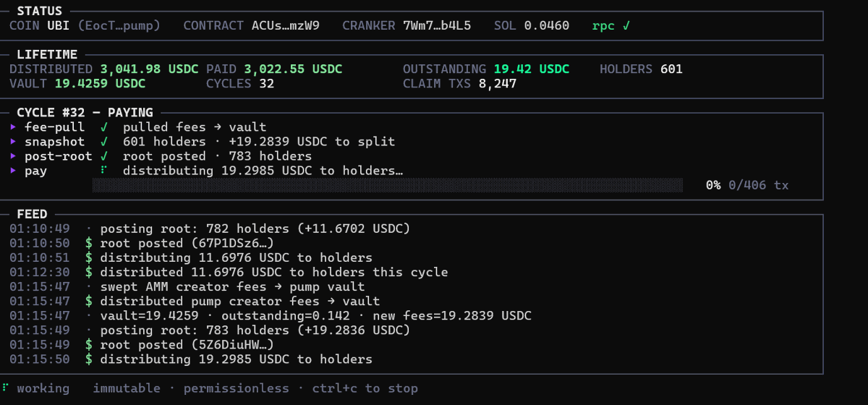The height and width of the screenshot is (405, 868).
Task: Click the 'working' status text
Action: [43, 388]
